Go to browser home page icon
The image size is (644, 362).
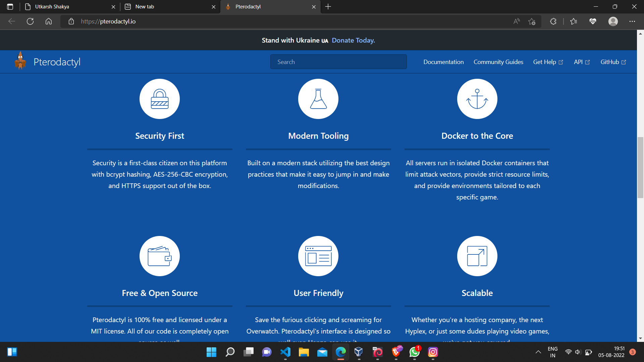pos(49,21)
